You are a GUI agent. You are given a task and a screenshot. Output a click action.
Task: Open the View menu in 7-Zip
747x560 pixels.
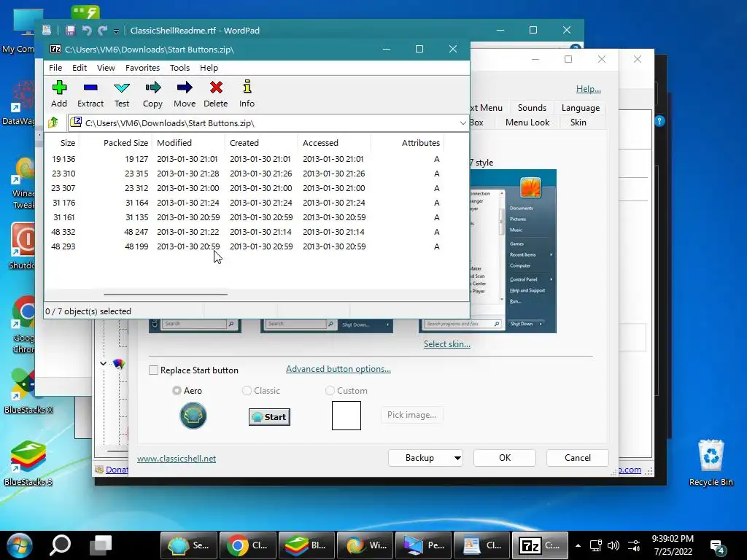tap(106, 68)
